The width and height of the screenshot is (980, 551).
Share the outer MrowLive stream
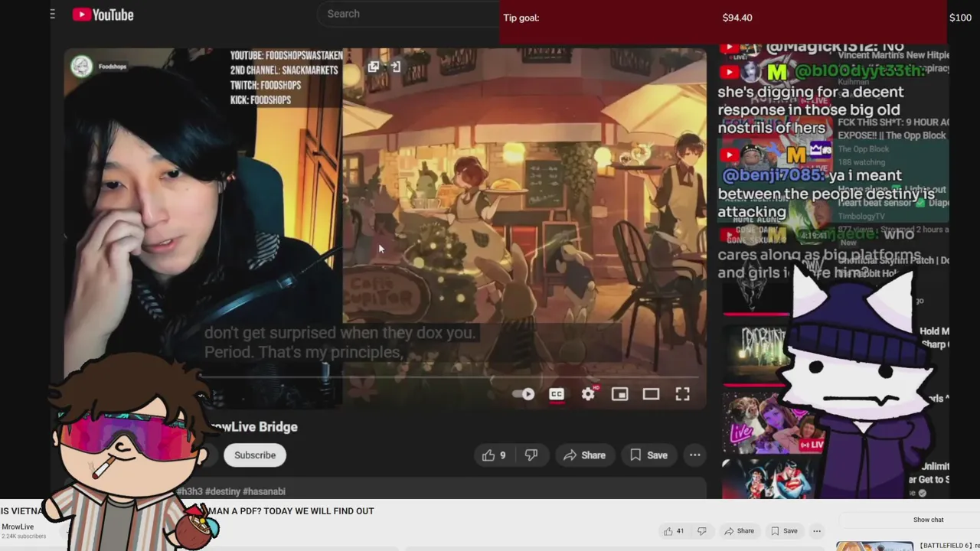click(x=740, y=531)
